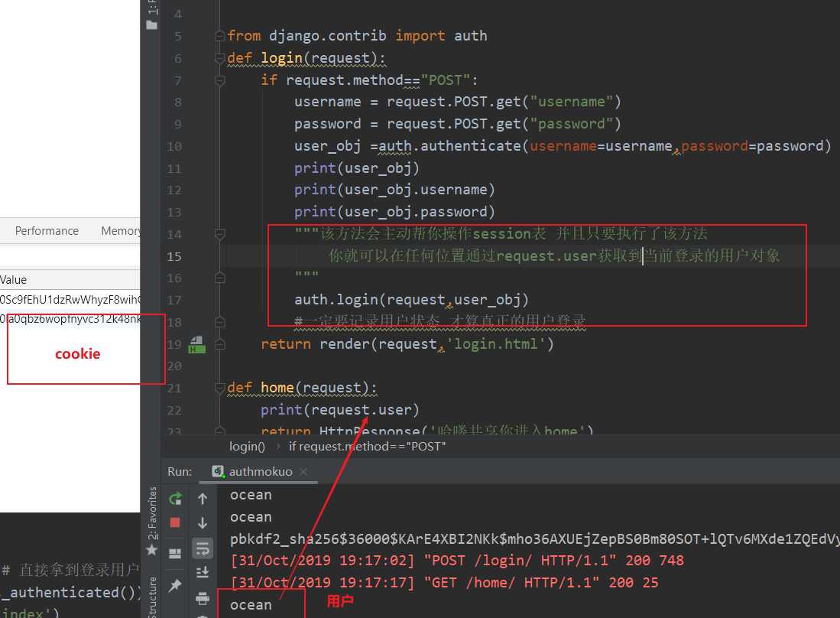
Task: Stop the running authmokuo server
Action: (175, 522)
